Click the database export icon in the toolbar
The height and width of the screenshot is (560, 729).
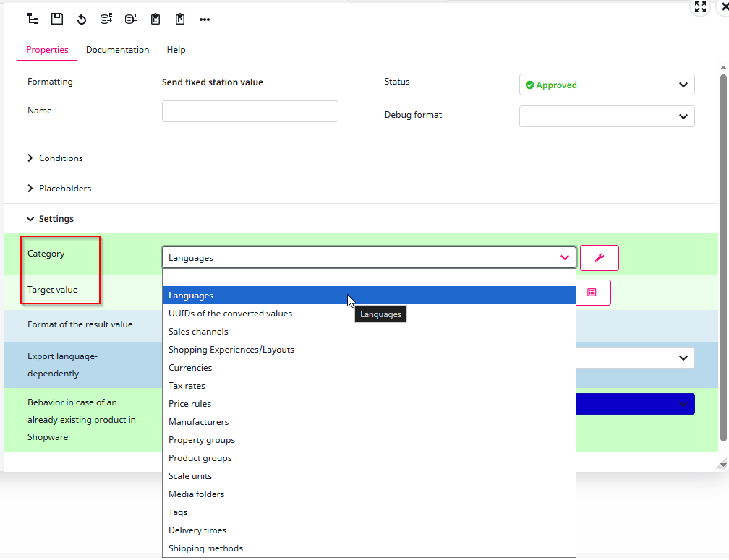[106, 19]
